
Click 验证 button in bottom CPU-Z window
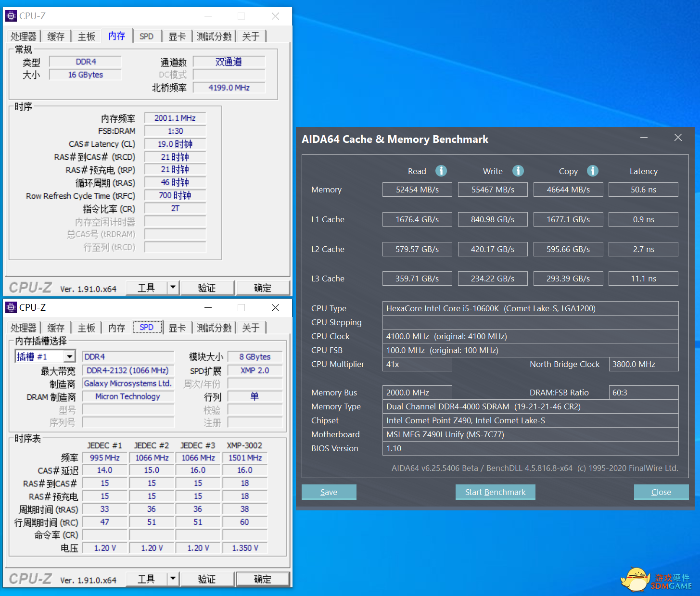[207, 579]
